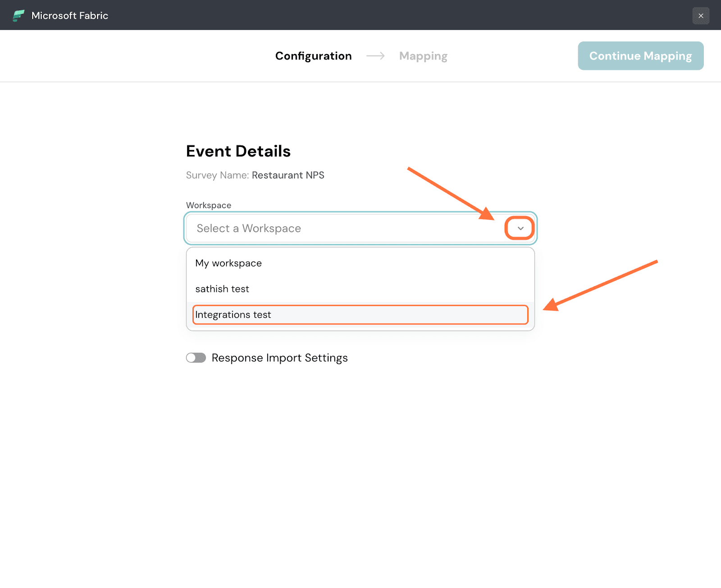Expand the Workspace dropdown chevron
The image size is (721, 588).
click(520, 228)
